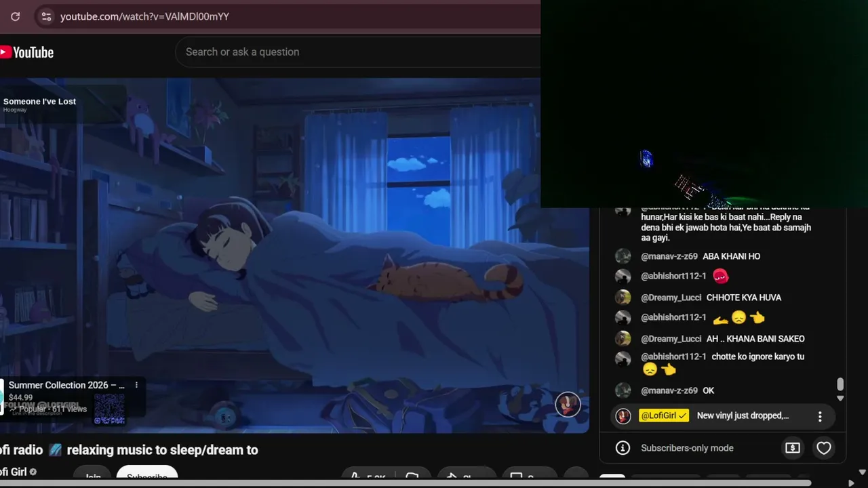This screenshot has width=868, height=488.
Task: Click the chat message 'ABA KHANI HO'
Action: click(731, 256)
